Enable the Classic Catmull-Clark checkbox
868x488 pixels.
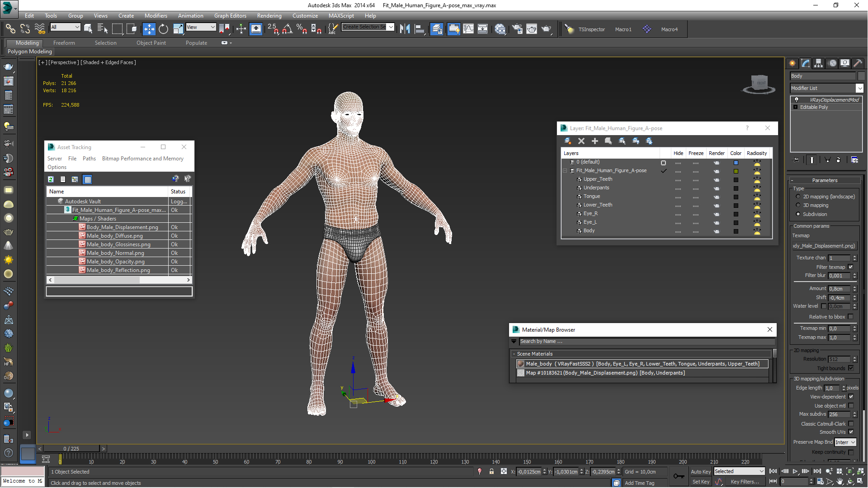pyautogui.click(x=851, y=424)
